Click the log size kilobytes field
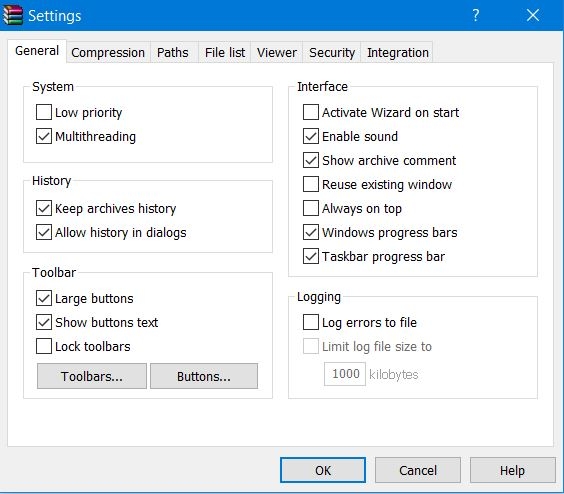This screenshot has height=494, width=564. [x=345, y=374]
